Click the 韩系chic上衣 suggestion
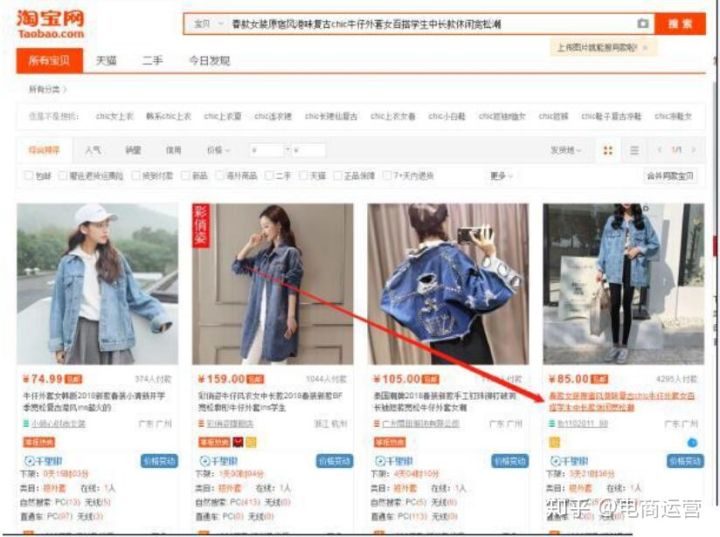Viewport: 720px width, 537px height. [x=168, y=116]
